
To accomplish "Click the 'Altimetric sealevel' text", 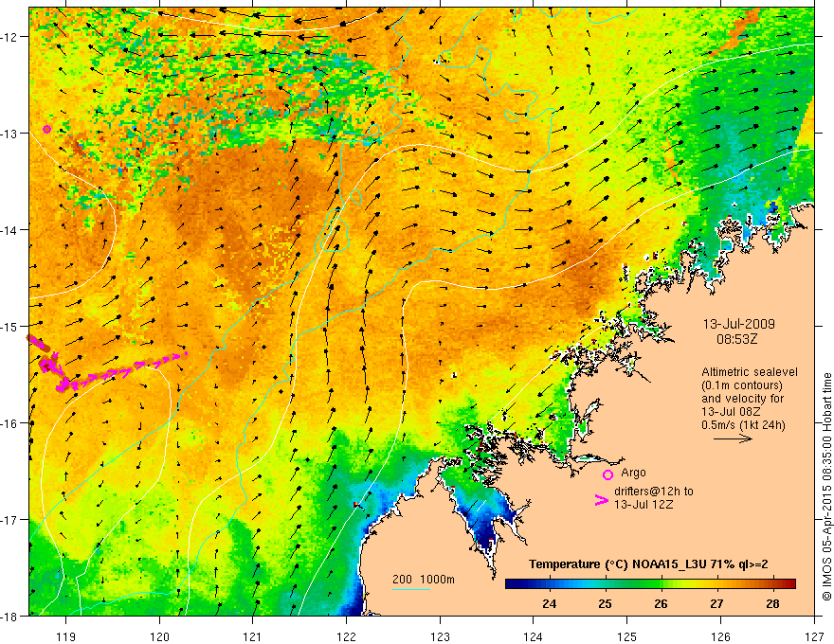I will pyautogui.click(x=750, y=372).
